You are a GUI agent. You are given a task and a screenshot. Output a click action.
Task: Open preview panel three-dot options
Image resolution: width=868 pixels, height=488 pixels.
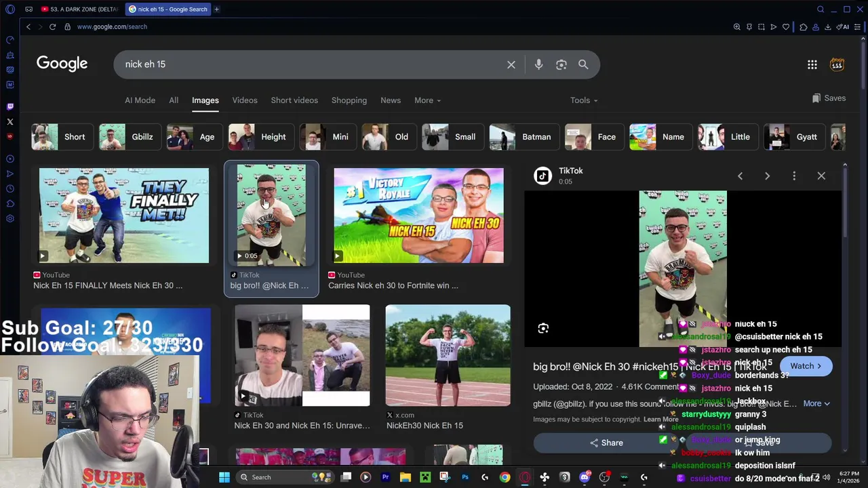pyautogui.click(x=794, y=176)
